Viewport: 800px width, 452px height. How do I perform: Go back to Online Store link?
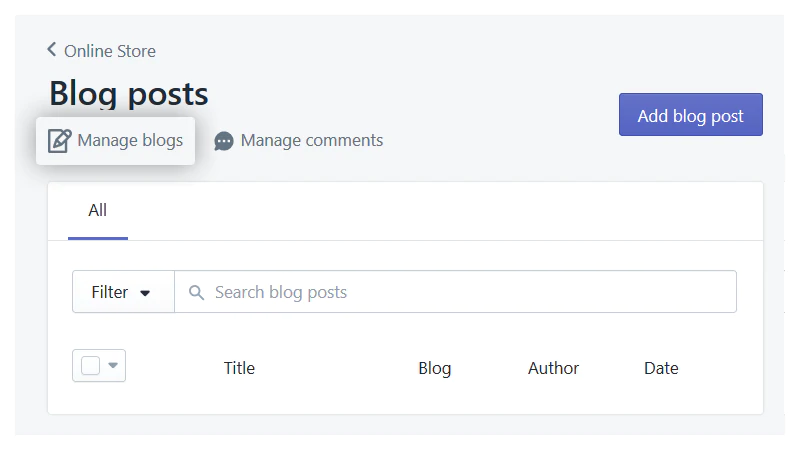[110, 51]
